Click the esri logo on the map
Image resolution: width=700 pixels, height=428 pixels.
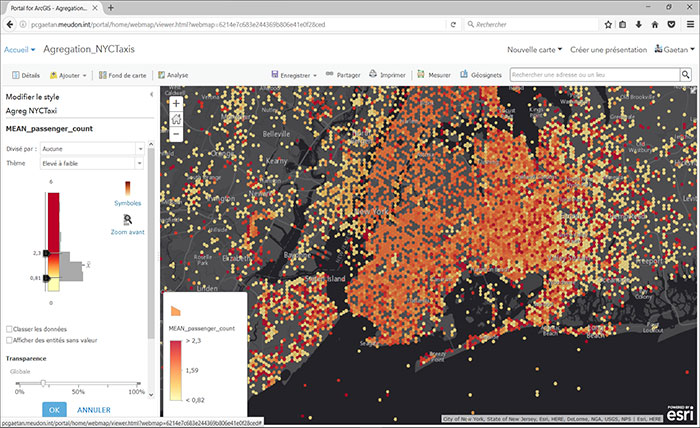(x=679, y=413)
